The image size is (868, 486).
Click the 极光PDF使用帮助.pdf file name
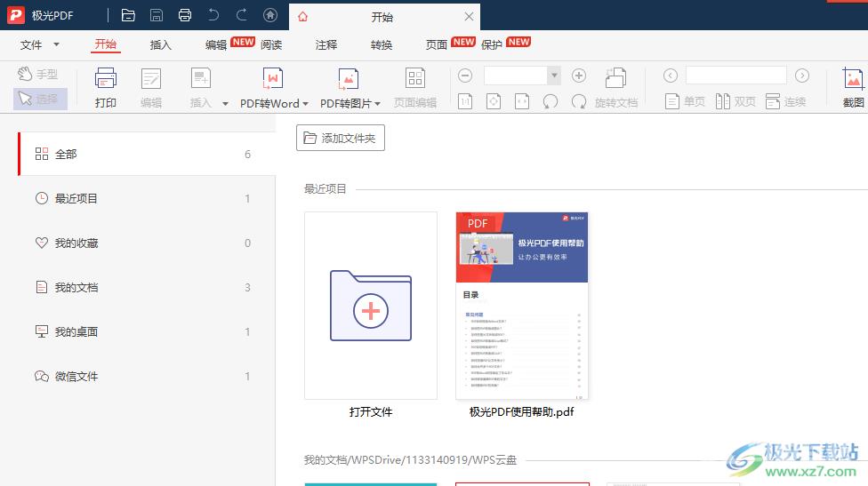click(521, 412)
